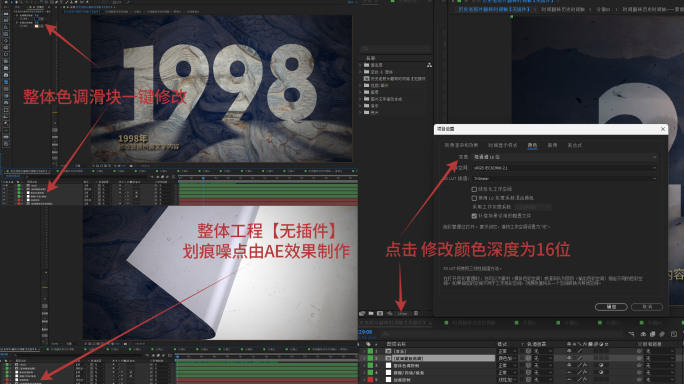Click the composition icon of layer 2
Viewport: 684px width, 384px height.
(x=388, y=358)
